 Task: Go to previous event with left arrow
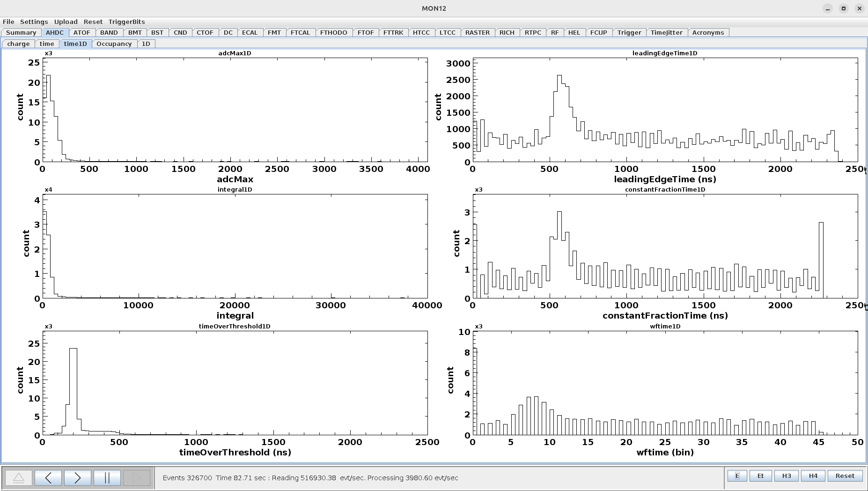tap(48, 478)
